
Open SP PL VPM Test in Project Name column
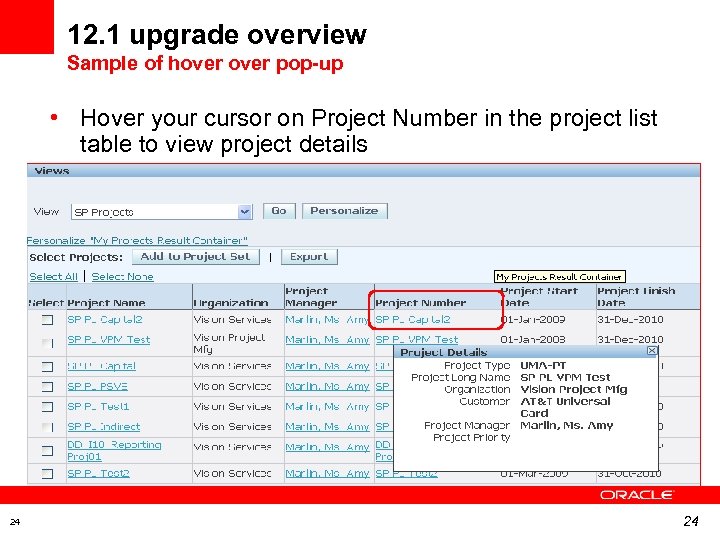coord(109,340)
